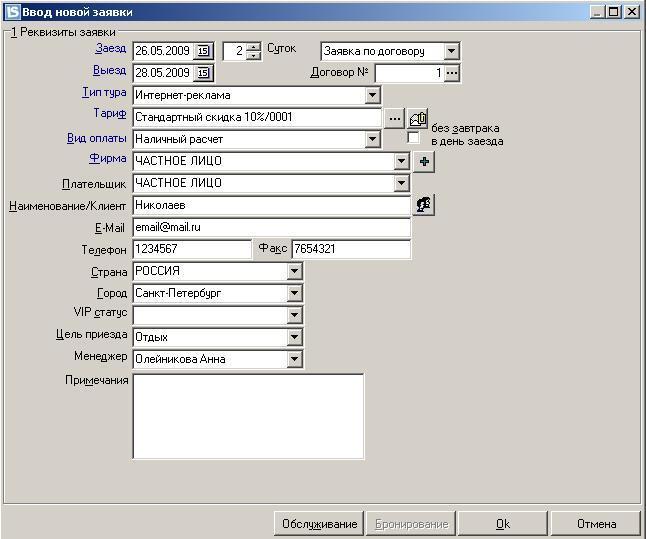Enable без завтрака в день заезда checkbox
Image resolution: width=646 pixels, height=539 pixels.
tap(413, 137)
